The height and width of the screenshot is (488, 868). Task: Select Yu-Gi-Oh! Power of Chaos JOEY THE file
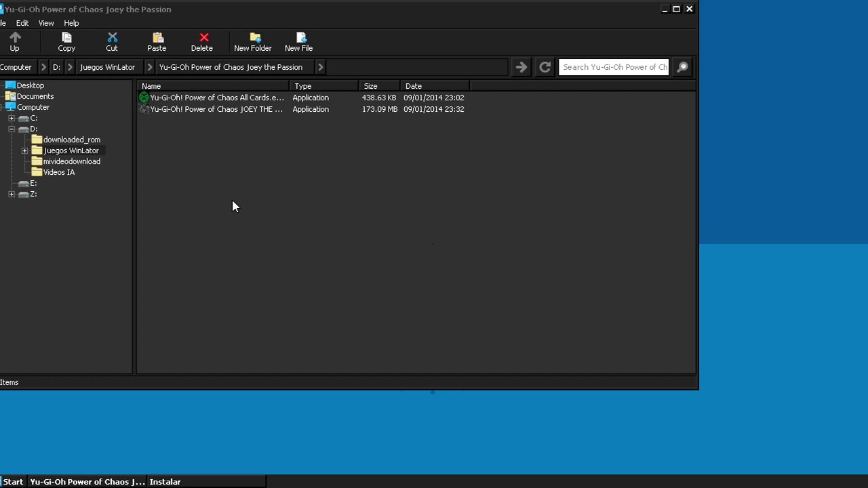[216, 109]
